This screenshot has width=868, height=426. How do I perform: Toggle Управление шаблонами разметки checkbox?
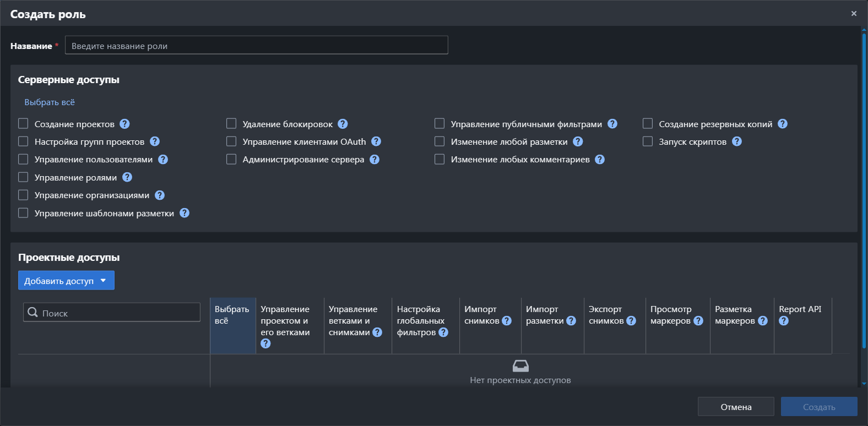(23, 213)
